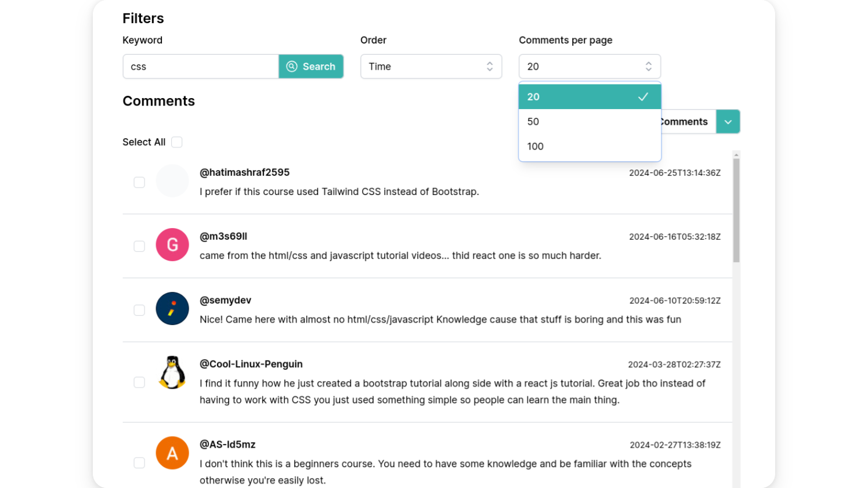Select the checkbox beside semydev's comment
This screenshot has width=868, height=488.
click(139, 310)
